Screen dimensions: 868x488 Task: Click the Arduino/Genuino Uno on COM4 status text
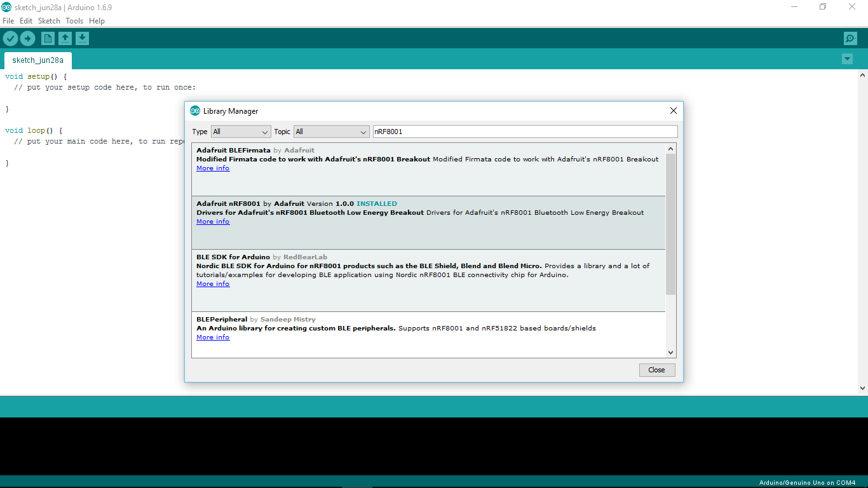807,483
